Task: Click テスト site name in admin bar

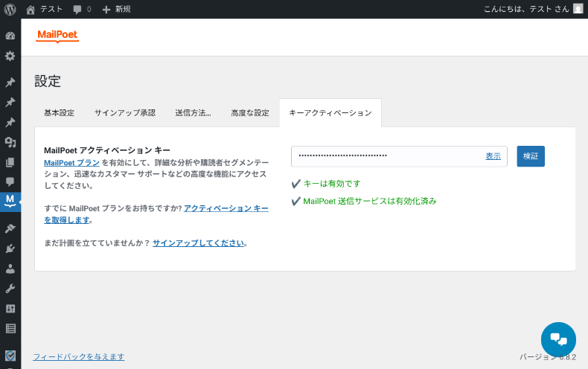Action: click(x=51, y=9)
